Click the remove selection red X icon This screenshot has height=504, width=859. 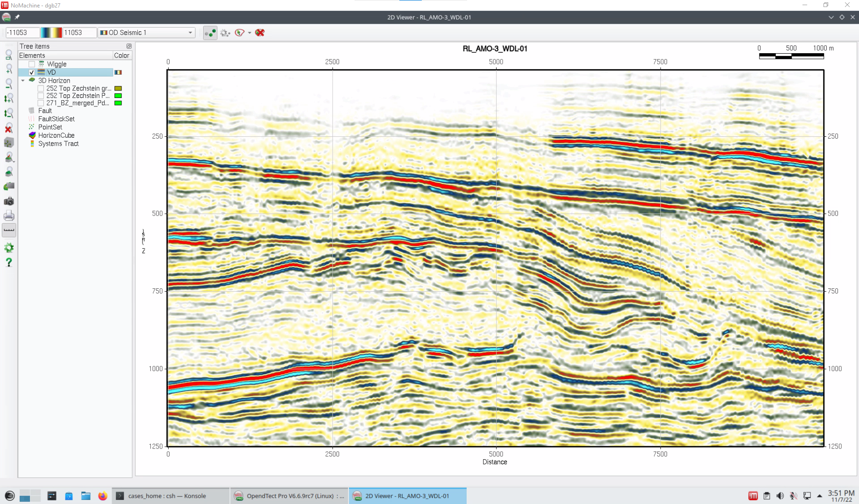pos(260,33)
